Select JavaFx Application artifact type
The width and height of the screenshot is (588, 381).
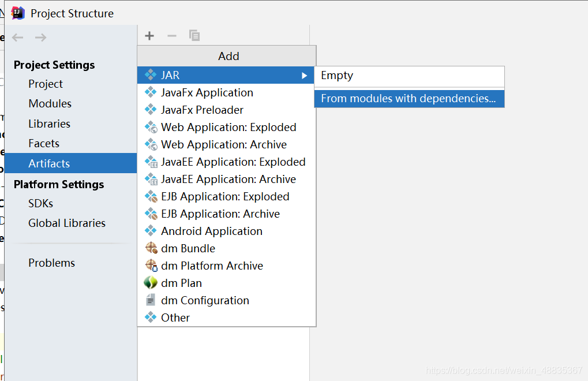click(x=207, y=92)
